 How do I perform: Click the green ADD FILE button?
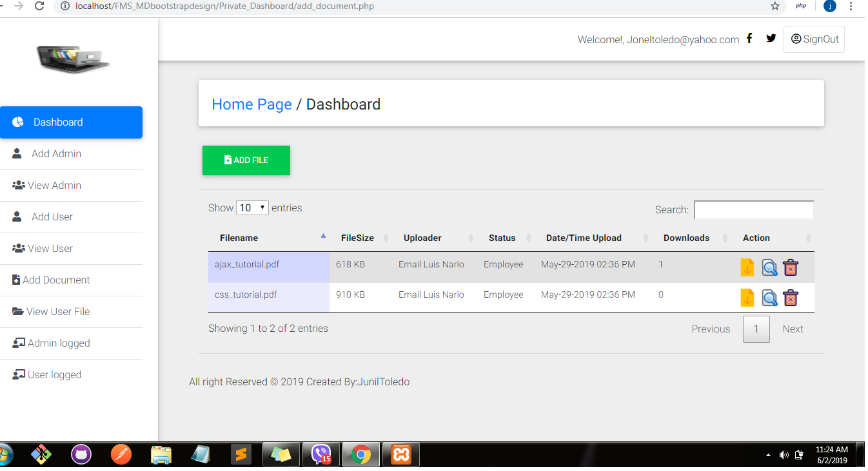point(246,160)
